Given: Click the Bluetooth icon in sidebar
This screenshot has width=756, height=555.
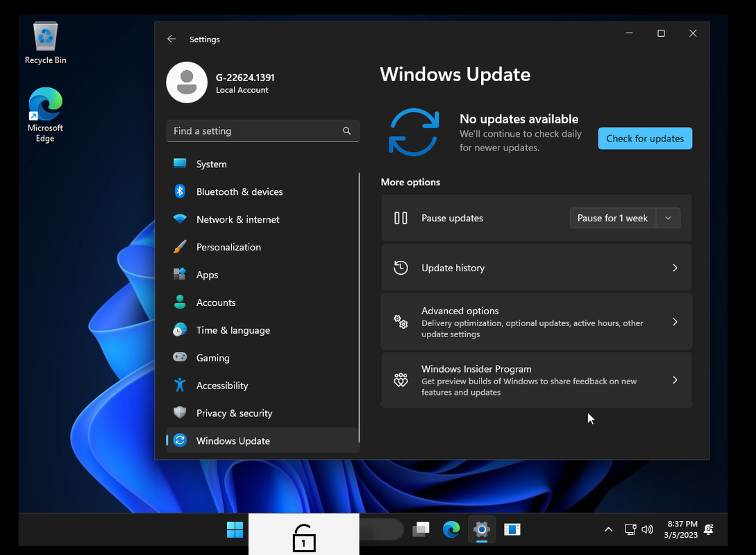Looking at the screenshot, I should point(180,191).
